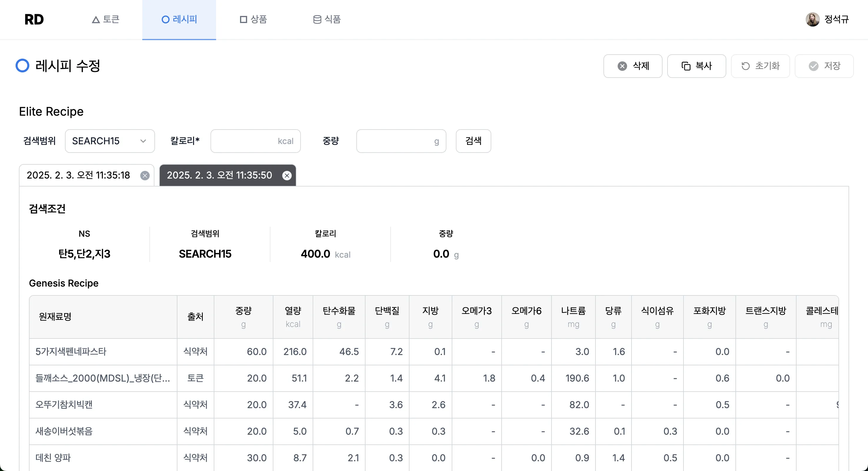
Task: Close the 11:35:50 search tab
Action: tap(287, 176)
